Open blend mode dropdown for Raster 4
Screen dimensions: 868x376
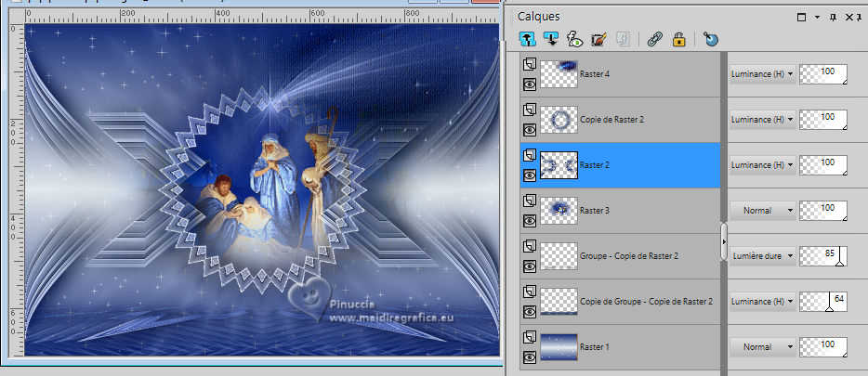click(762, 73)
